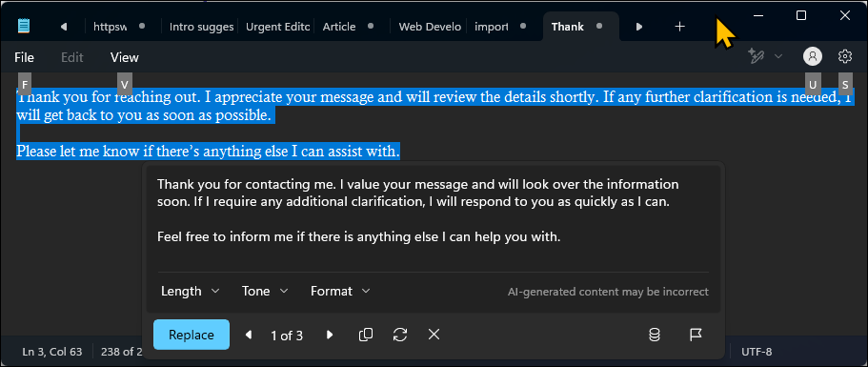Image resolution: width=868 pixels, height=367 pixels.
Task: Open AI credits coin stack icon
Action: 655,335
